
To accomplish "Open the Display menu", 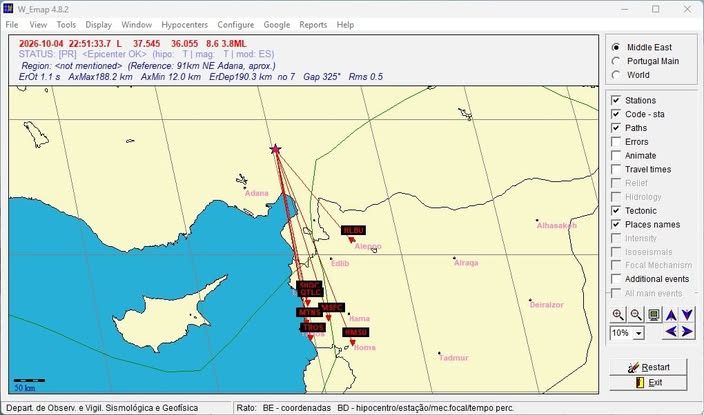I will pos(98,25).
